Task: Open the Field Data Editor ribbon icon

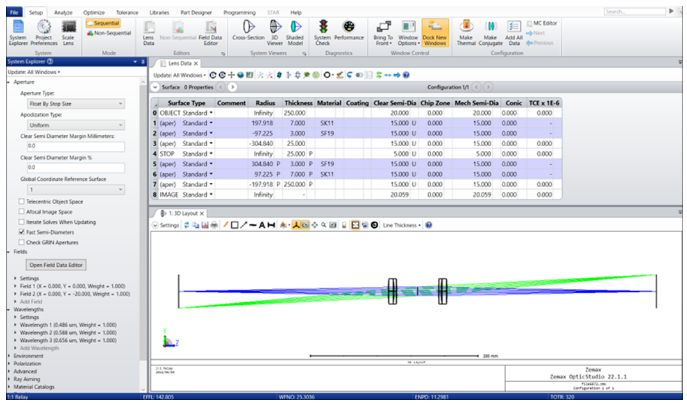Action: [211, 33]
